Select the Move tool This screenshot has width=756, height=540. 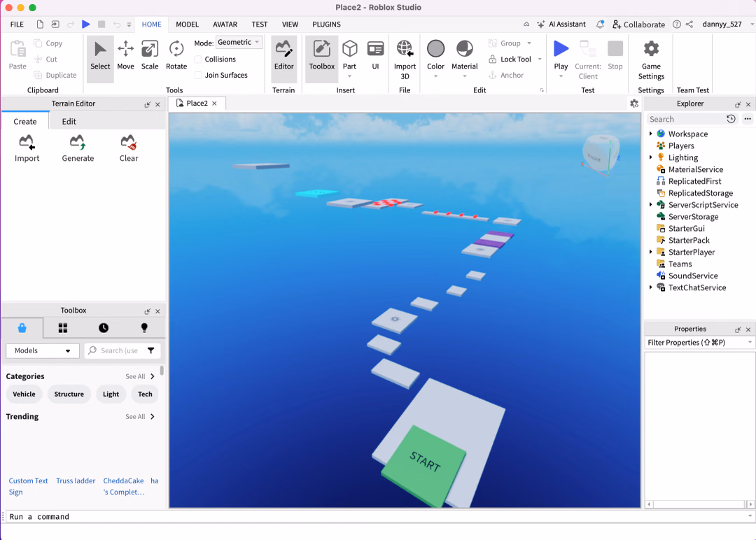125,55
